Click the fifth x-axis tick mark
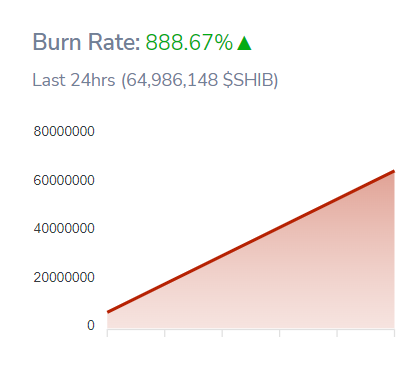The image size is (416, 381). click(x=337, y=333)
